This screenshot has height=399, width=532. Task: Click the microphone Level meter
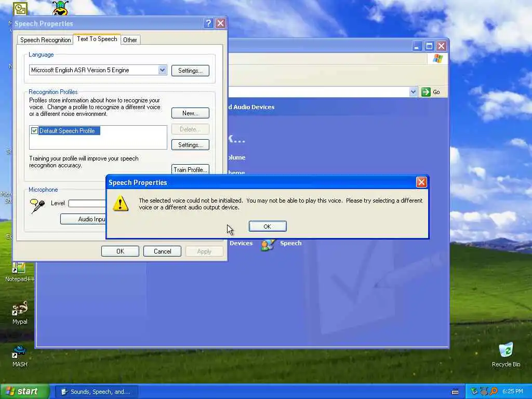pos(87,203)
